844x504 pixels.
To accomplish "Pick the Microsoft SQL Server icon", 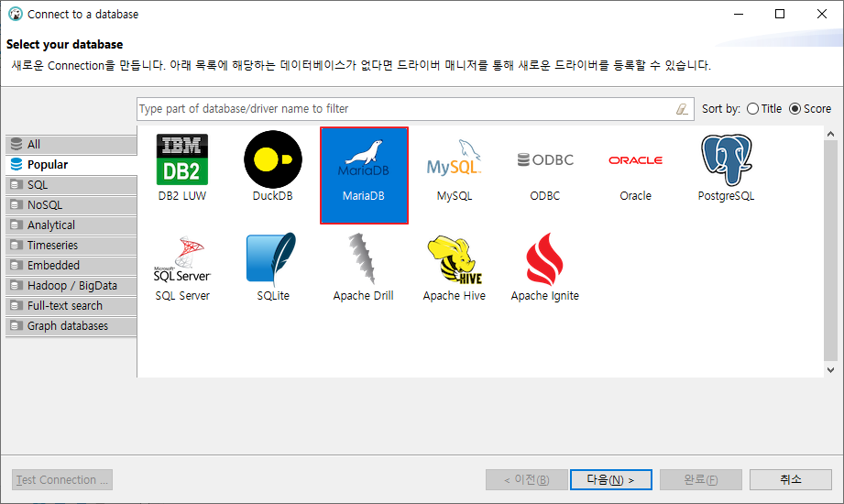I will pos(182,259).
